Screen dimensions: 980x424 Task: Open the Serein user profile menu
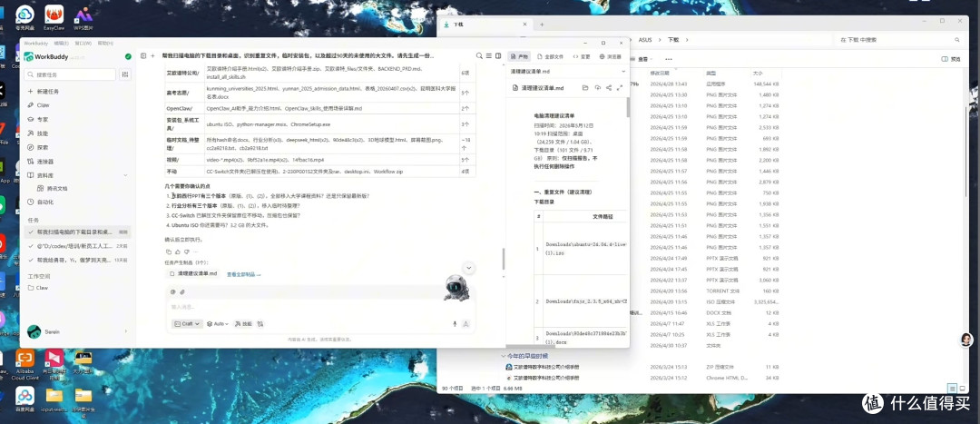click(x=76, y=331)
